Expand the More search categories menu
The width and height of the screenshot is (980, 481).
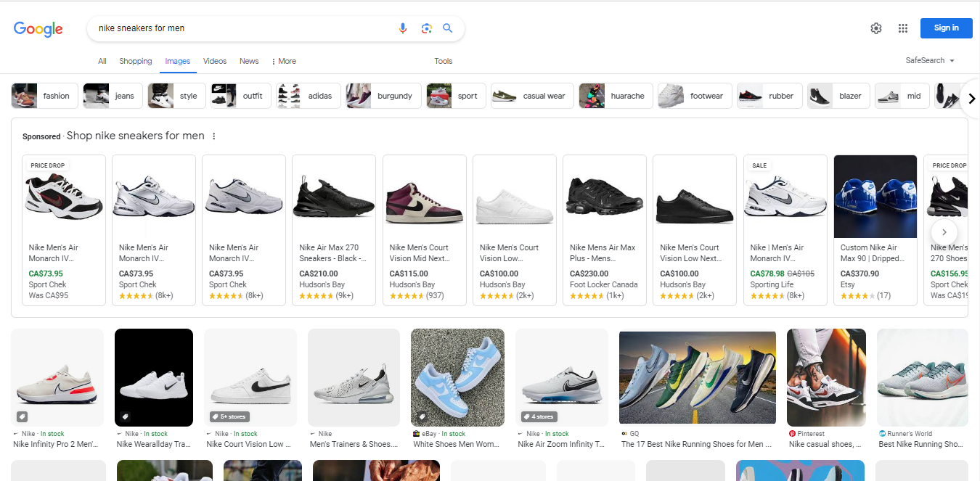click(283, 61)
